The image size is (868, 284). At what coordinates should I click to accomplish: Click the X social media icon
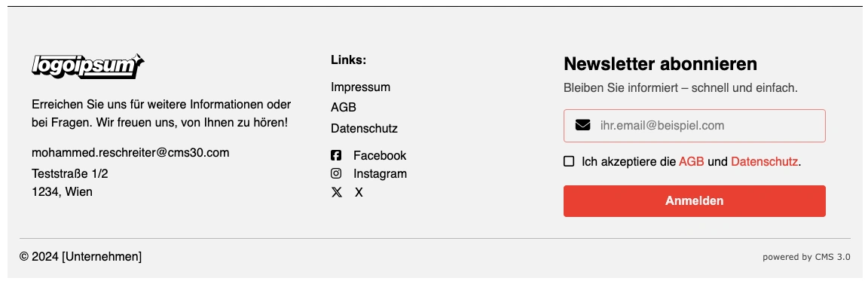pyautogui.click(x=336, y=193)
